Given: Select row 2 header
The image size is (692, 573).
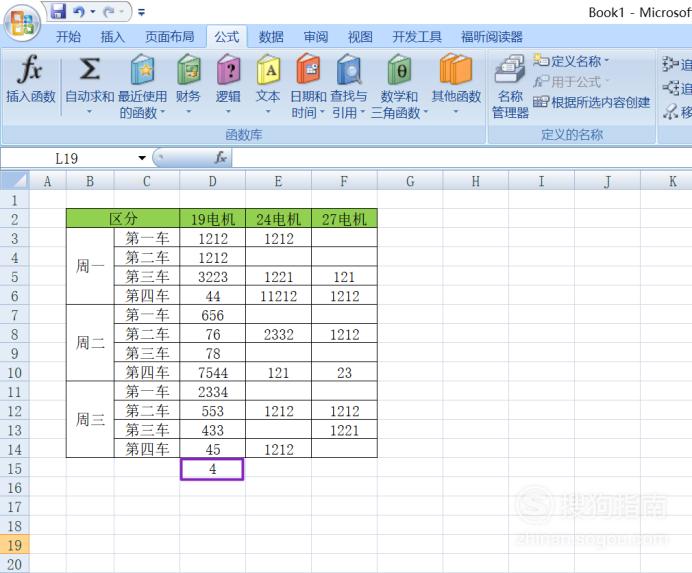Looking at the screenshot, I should [15, 219].
